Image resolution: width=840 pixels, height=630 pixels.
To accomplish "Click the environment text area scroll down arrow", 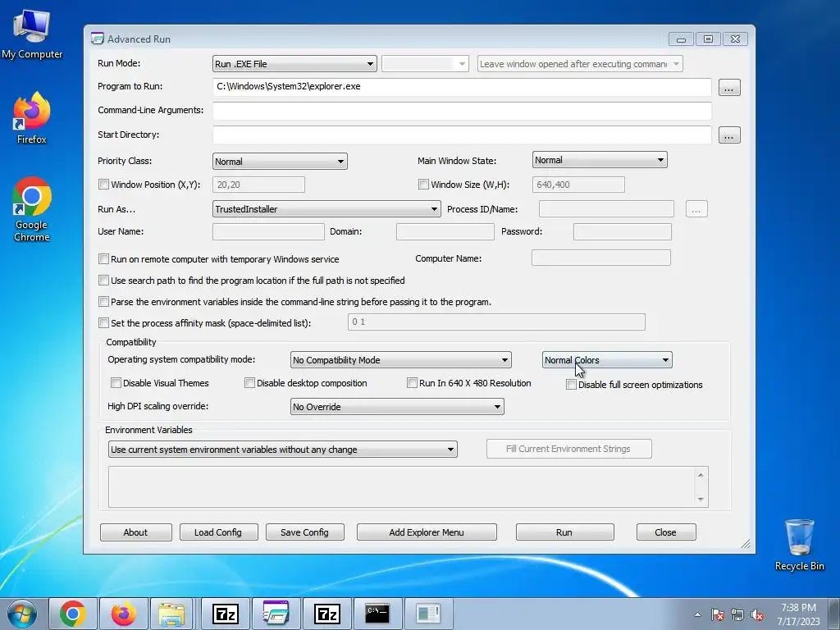I will pyautogui.click(x=701, y=500).
